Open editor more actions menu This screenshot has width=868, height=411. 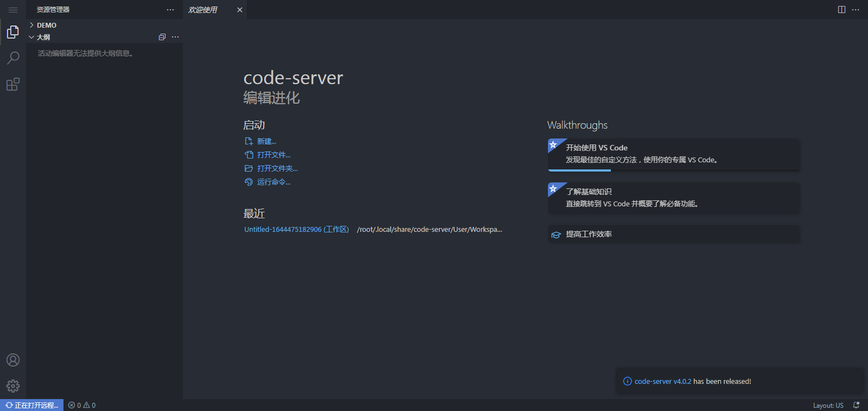tap(856, 10)
